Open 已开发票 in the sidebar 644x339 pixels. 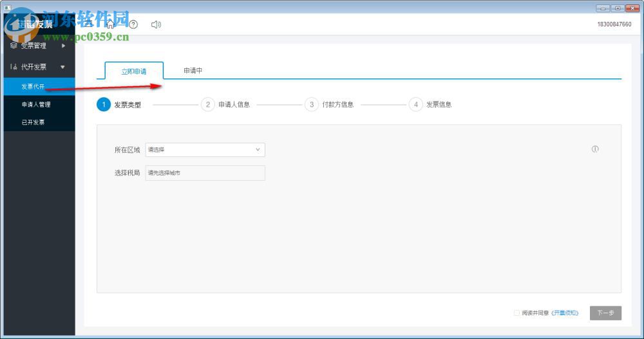pyautogui.click(x=39, y=122)
